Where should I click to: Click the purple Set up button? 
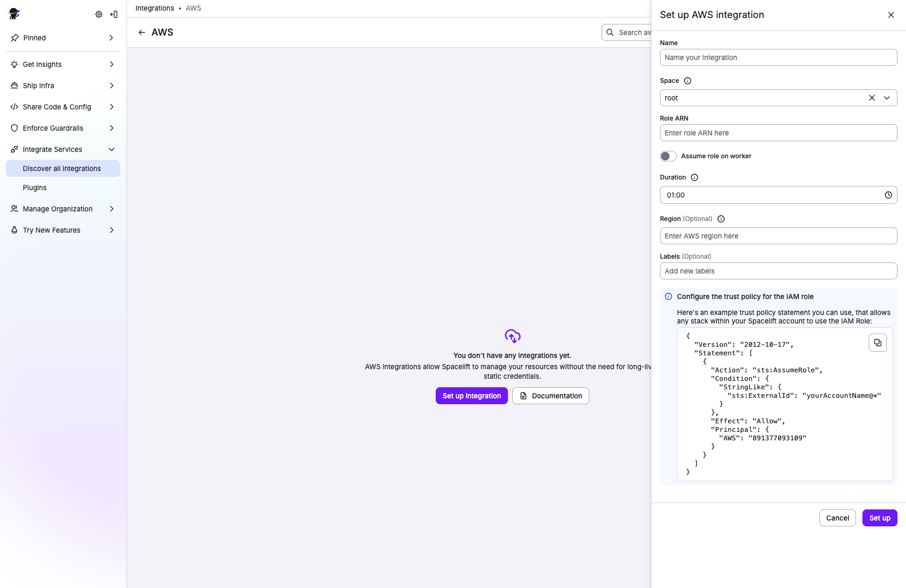point(879,518)
